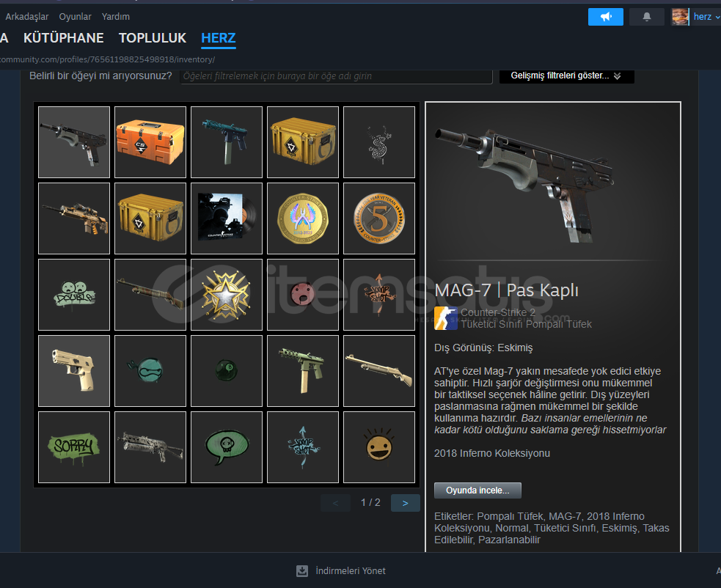Select the smiling yellow face graffiti item
This screenshot has height=588, width=721.
379,446
